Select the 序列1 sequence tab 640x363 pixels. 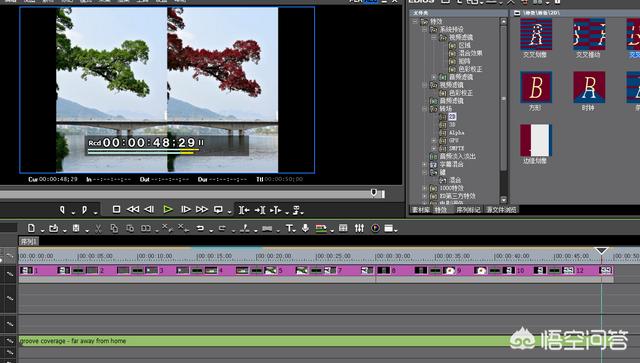(29, 242)
